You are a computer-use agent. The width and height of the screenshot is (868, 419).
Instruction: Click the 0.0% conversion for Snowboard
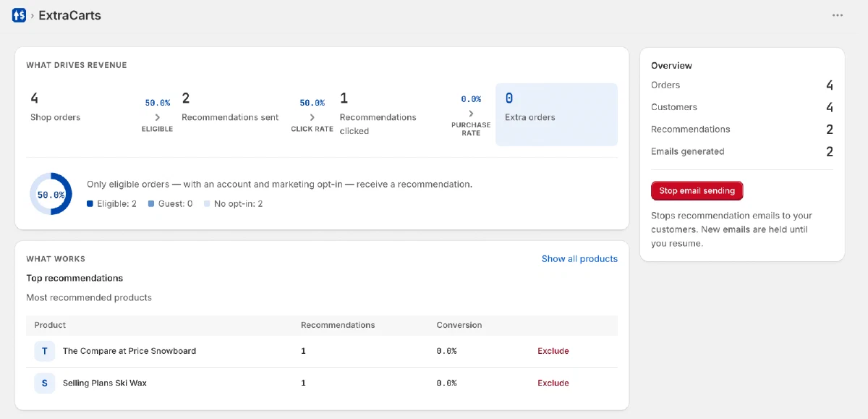click(447, 351)
